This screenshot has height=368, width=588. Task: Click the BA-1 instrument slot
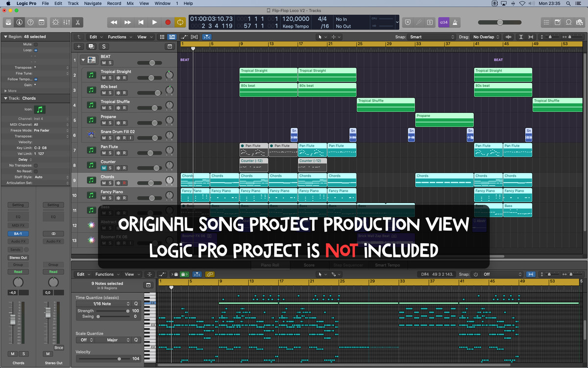(x=18, y=234)
